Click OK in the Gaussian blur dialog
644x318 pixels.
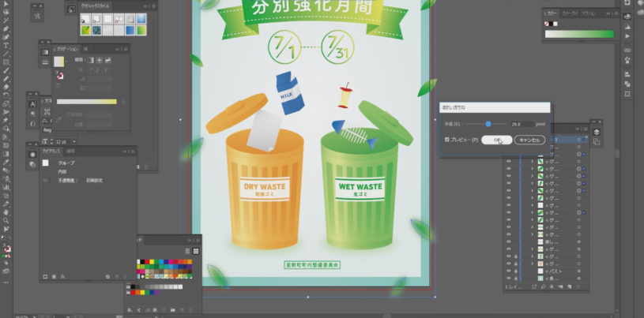(496, 140)
